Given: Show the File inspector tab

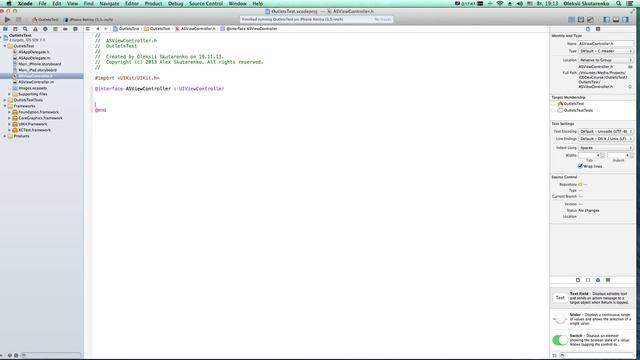Looking at the screenshot, I should coord(588,29).
